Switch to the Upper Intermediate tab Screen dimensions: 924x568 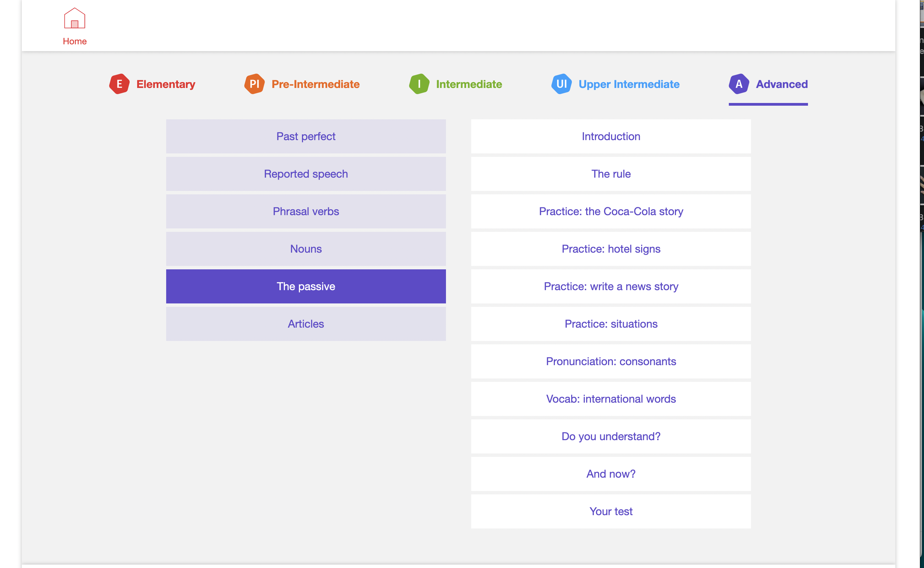[x=629, y=84]
